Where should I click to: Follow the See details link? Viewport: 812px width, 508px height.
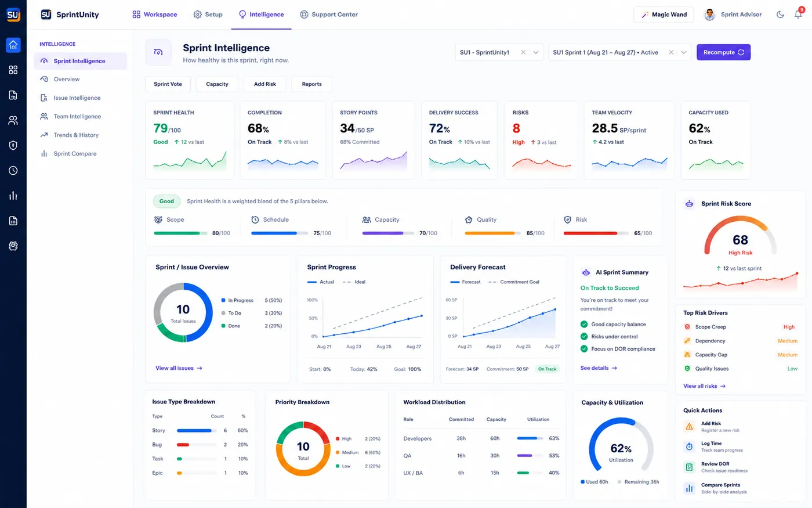599,368
